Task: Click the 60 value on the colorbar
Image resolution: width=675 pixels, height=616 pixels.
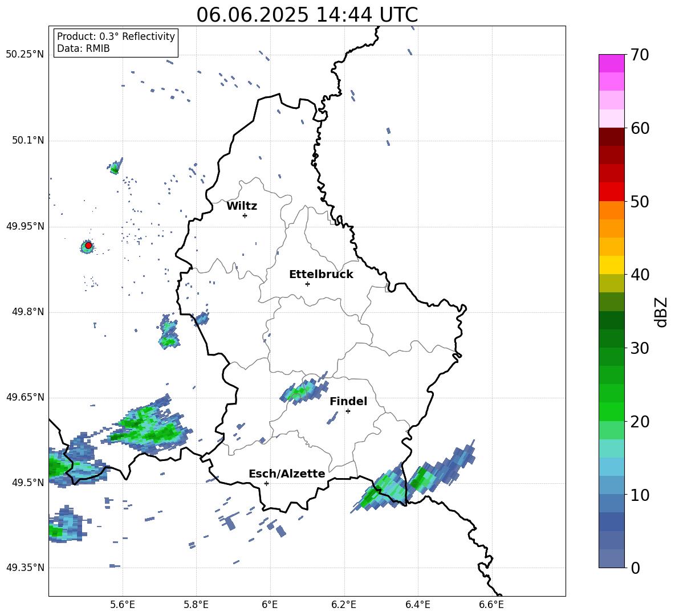Action: coord(640,128)
